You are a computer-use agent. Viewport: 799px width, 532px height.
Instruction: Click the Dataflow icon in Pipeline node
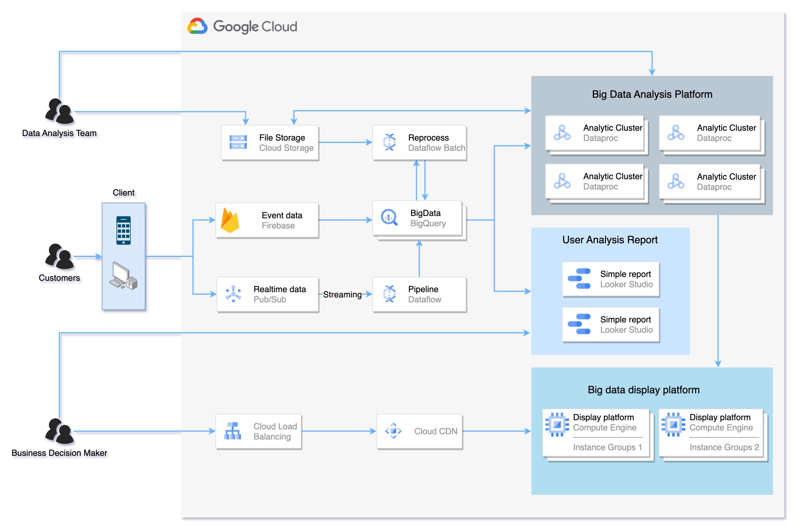point(389,294)
